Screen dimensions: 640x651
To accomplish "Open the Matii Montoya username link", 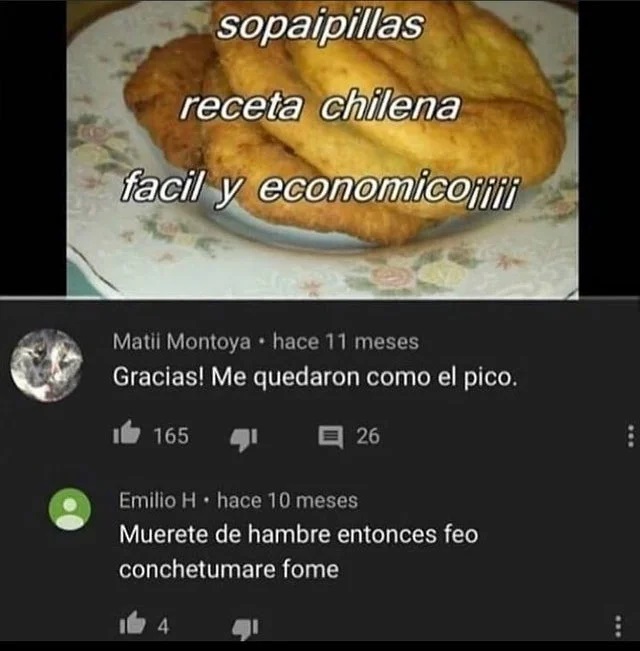I will coord(182,342).
